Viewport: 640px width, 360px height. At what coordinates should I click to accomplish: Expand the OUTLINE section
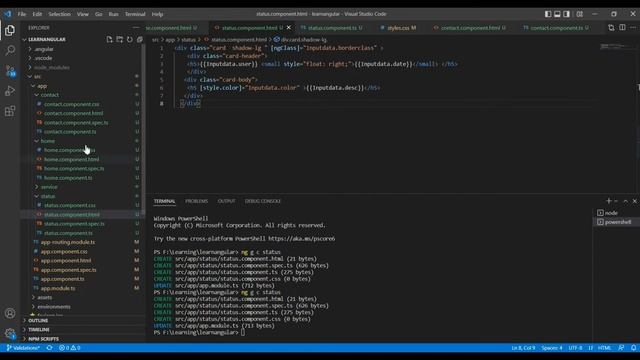tap(38, 321)
